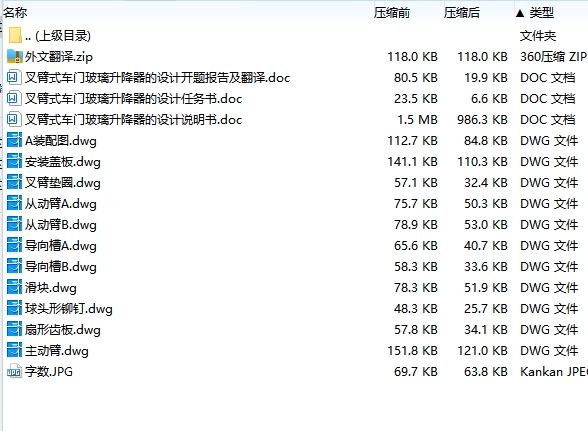Select file 叉臂垫圈.dwg
This screenshot has width=588, height=431.
(x=63, y=183)
